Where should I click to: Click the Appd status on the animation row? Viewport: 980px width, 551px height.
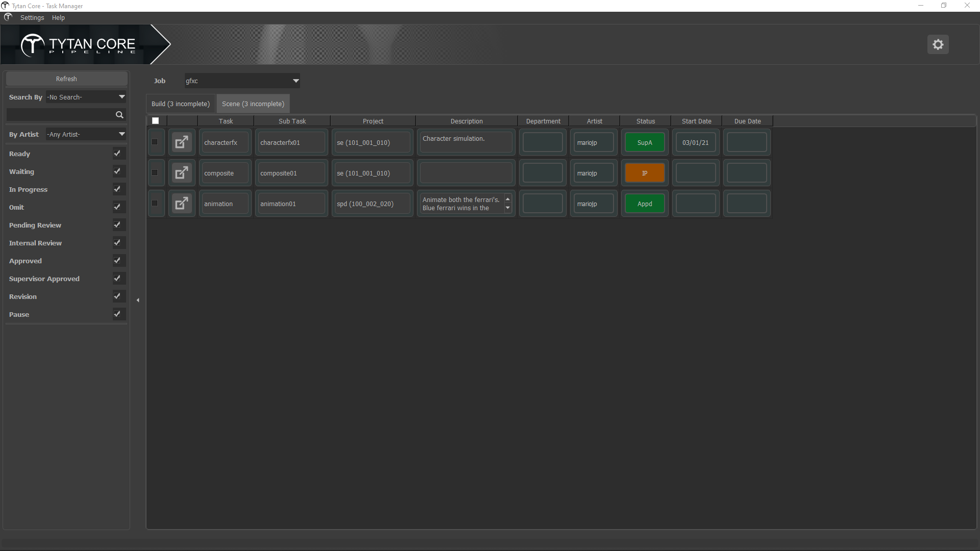pyautogui.click(x=644, y=203)
